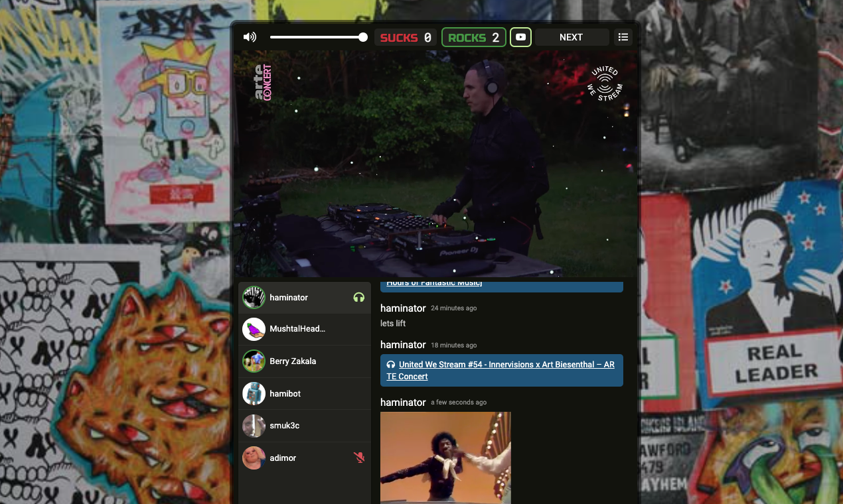Click haminator's avatar picture

click(x=254, y=297)
